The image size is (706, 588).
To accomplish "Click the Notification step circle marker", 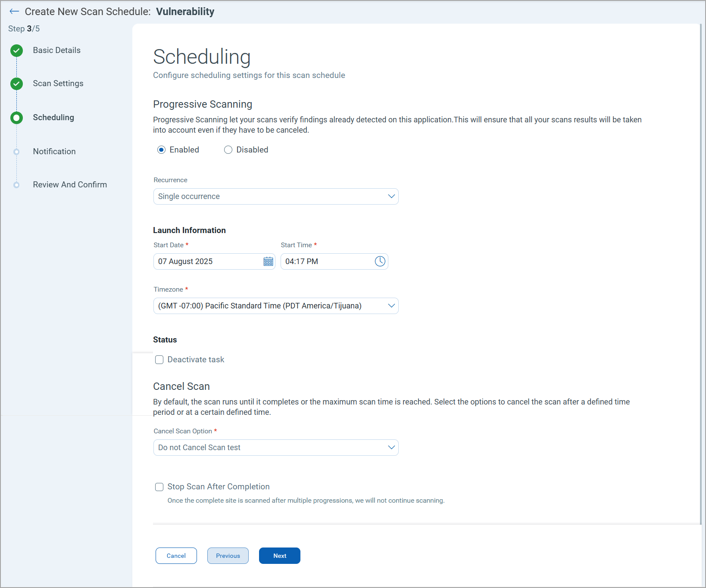I will (x=17, y=152).
